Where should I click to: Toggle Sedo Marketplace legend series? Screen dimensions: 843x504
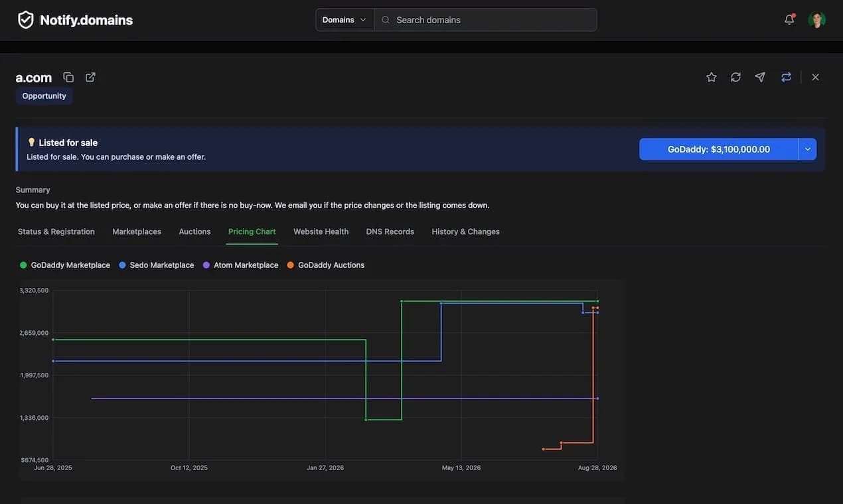(x=157, y=265)
